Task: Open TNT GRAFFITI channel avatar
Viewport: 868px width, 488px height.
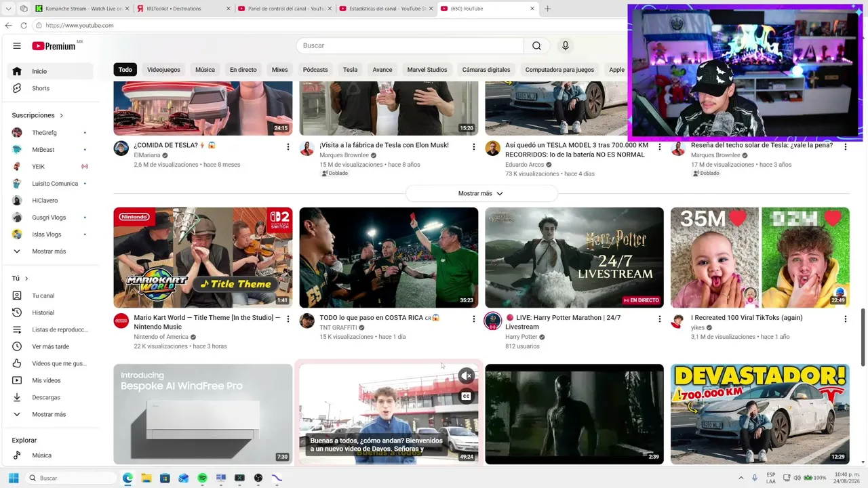Action: pos(307,321)
